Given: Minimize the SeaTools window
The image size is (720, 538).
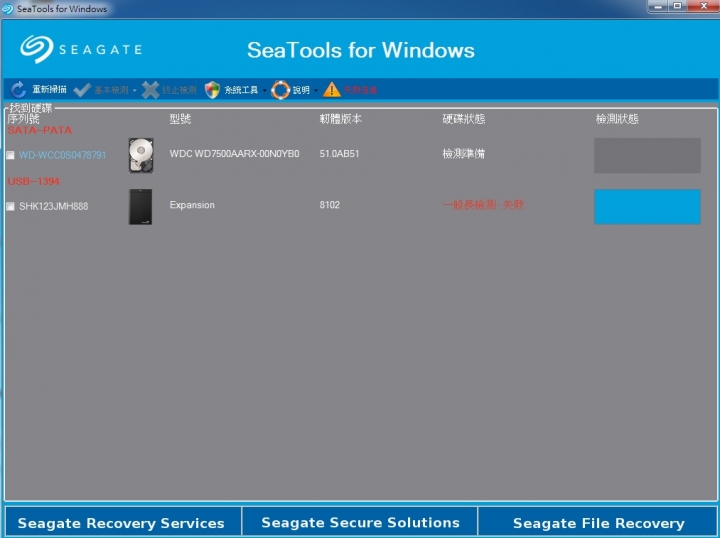Looking at the screenshot, I should click(658, 6).
